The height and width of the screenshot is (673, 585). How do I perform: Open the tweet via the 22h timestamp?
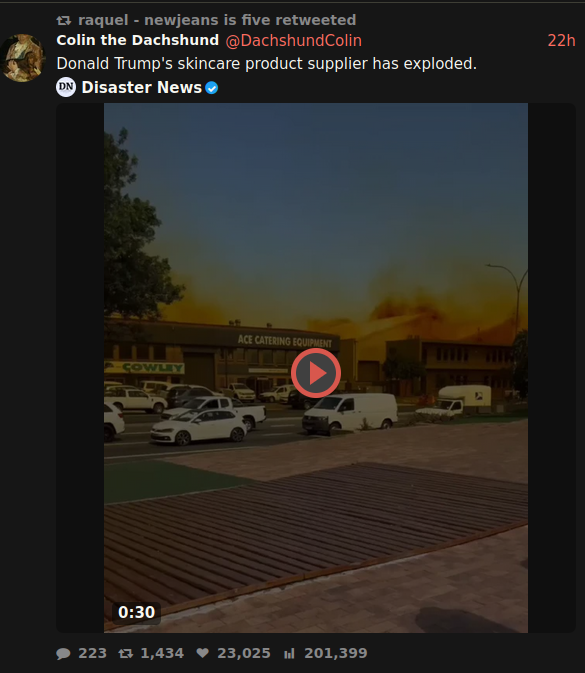[561, 40]
